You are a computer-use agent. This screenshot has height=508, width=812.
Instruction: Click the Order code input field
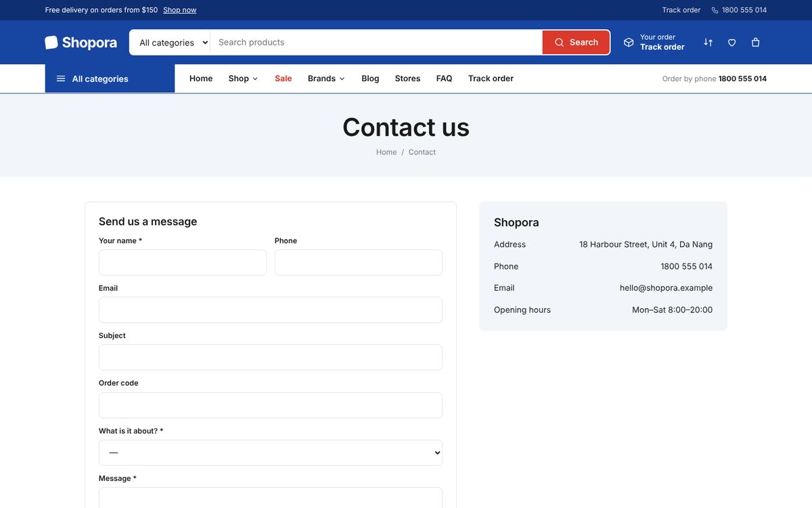click(x=271, y=405)
